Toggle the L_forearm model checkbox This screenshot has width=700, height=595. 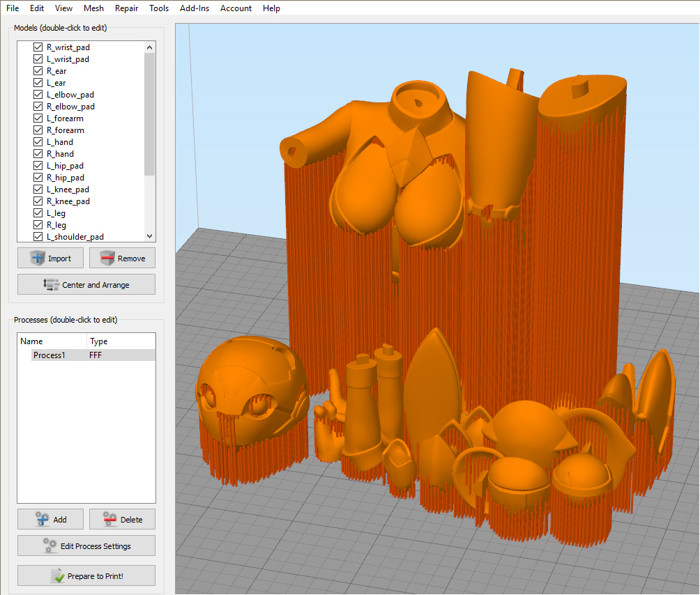point(38,118)
